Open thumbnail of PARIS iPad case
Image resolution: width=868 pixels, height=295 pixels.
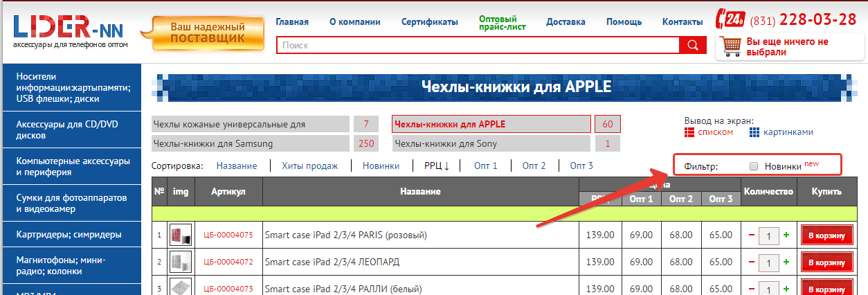pos(181,235)
